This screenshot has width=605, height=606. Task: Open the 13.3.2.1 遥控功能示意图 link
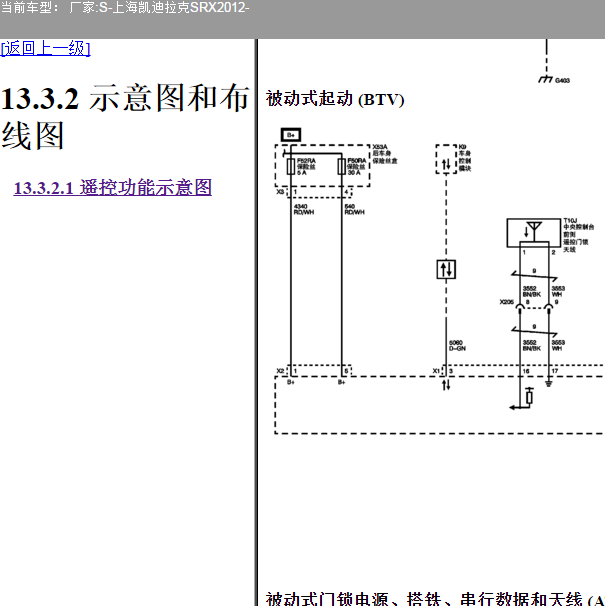coord(112,187)
